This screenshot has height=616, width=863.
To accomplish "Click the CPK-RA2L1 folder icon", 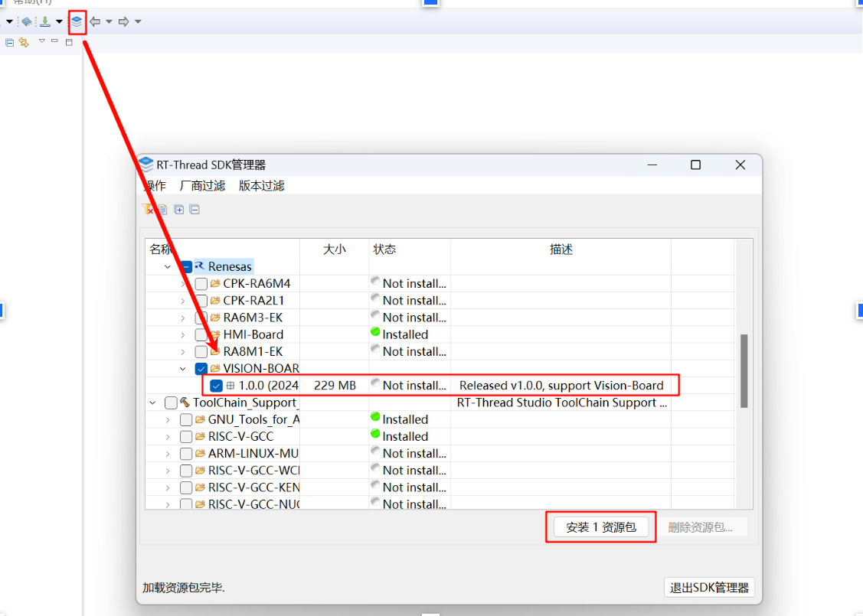I will point(215,300).
